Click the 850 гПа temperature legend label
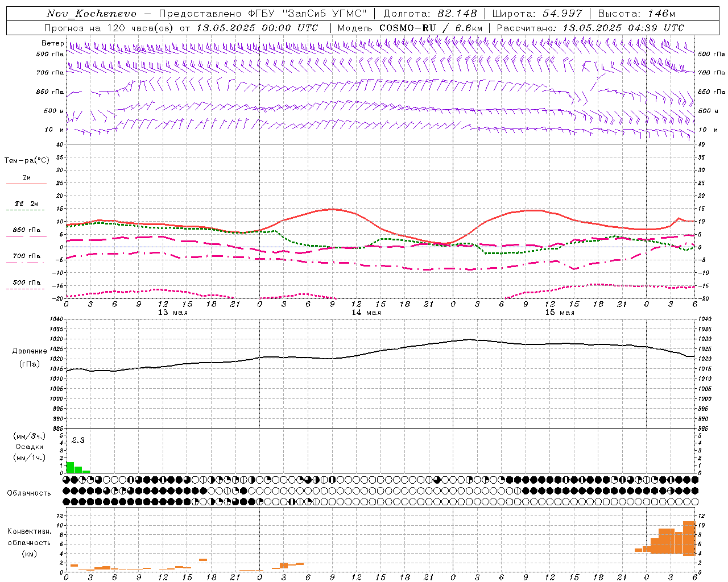 (27, 230)
